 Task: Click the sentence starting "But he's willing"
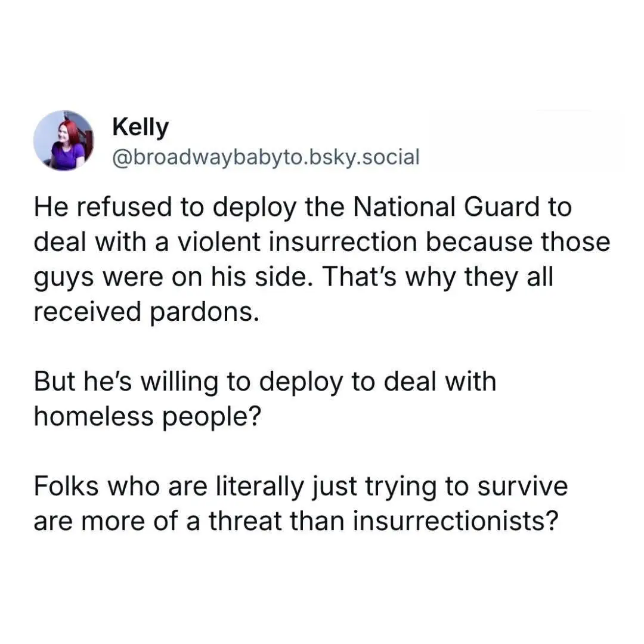tap(265, 399)
